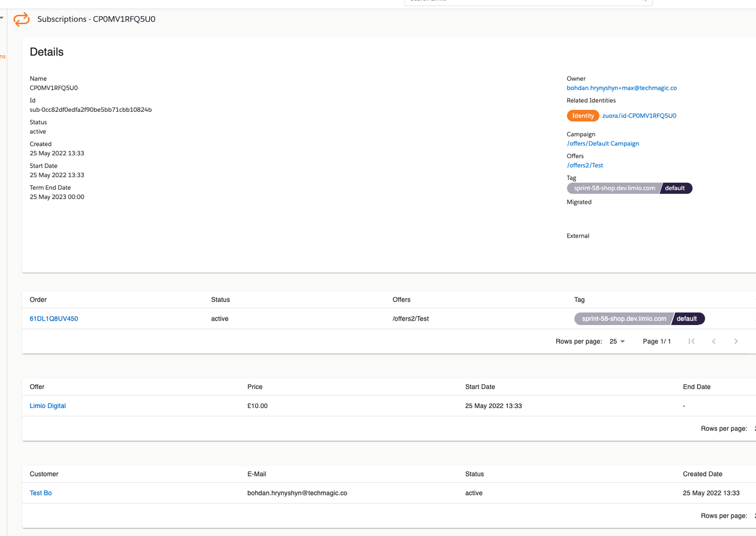This screenshot has height=536, width=756.
Task: Click the Created Date column header
Action: click(x=702, y=474)
